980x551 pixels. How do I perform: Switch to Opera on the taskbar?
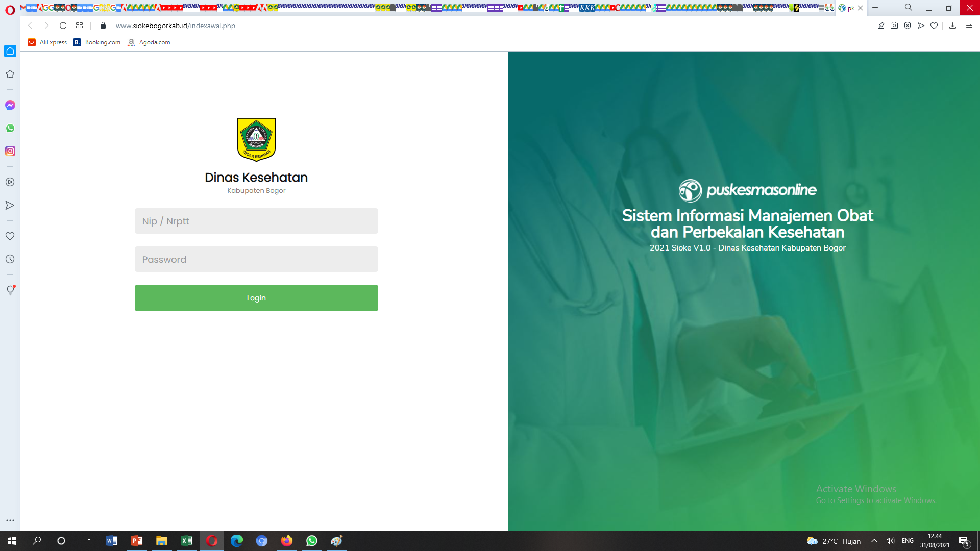[x=212, y=541]
